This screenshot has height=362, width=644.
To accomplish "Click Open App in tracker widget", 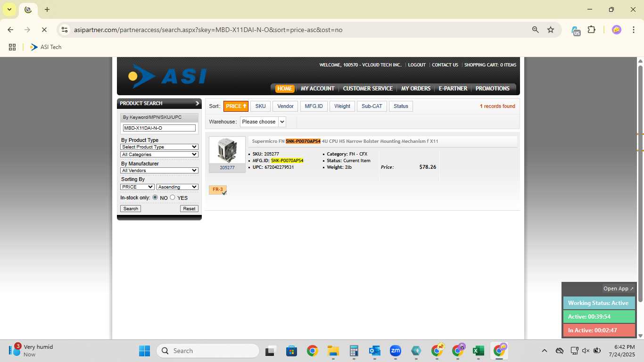I will (x=619, y=288).
